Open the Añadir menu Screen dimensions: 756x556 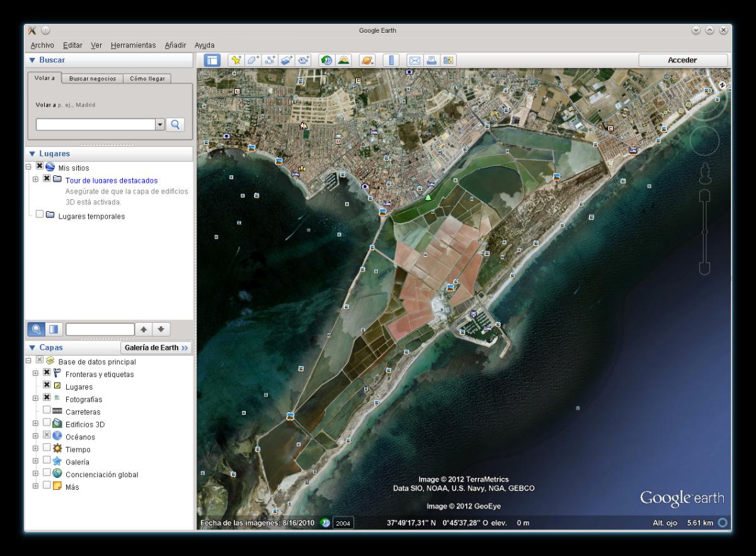click(x=175, y=45)
